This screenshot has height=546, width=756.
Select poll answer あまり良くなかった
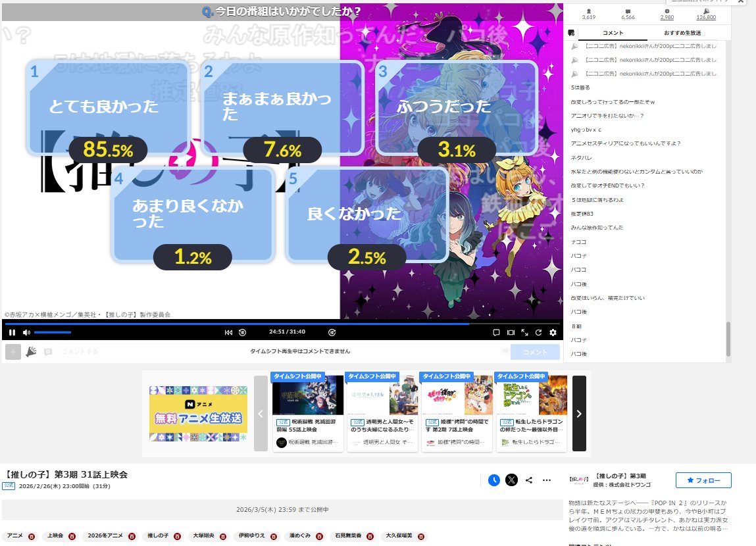[193, 214]
